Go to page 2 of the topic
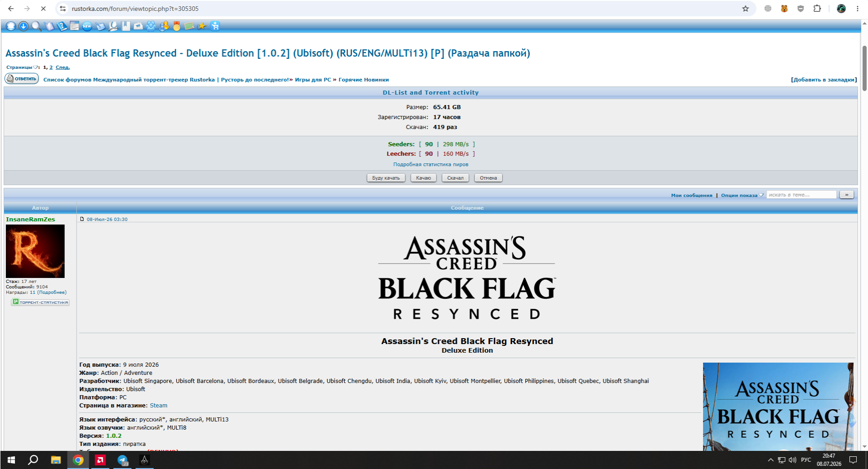 coord(51,67)
